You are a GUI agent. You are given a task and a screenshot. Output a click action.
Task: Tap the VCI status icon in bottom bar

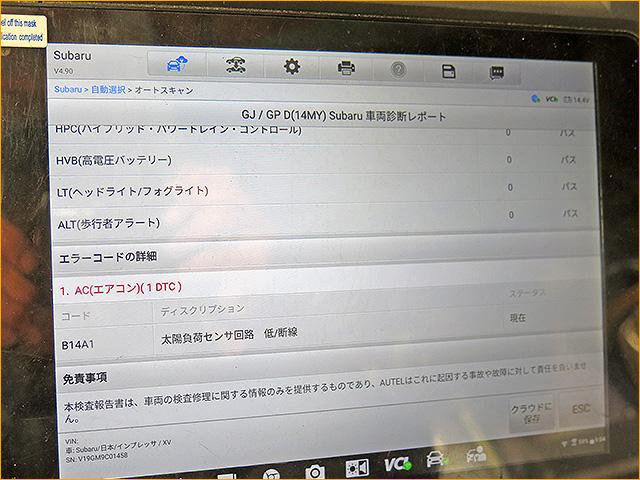[x=398, y=464]
